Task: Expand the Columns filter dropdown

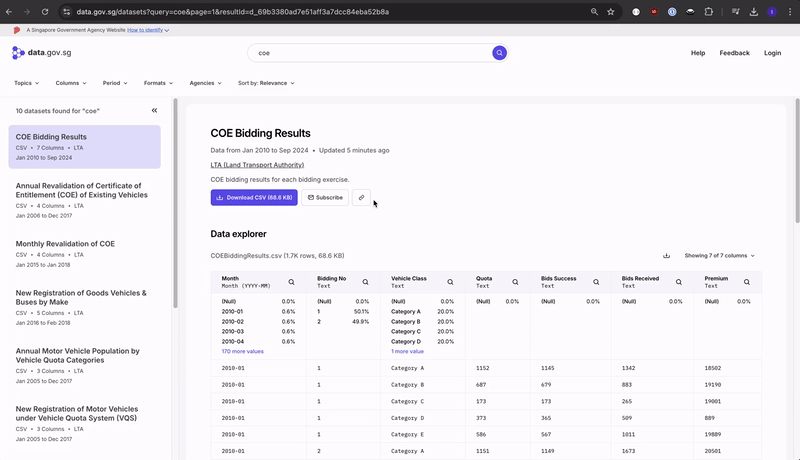Action: pos(71,83)
